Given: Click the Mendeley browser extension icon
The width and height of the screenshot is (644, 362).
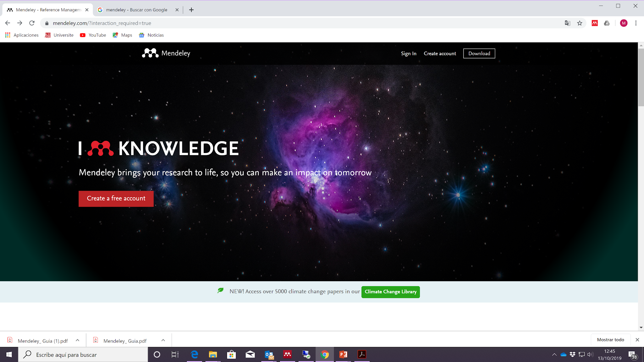Looking at the screenshot, I should click(595, 23).
